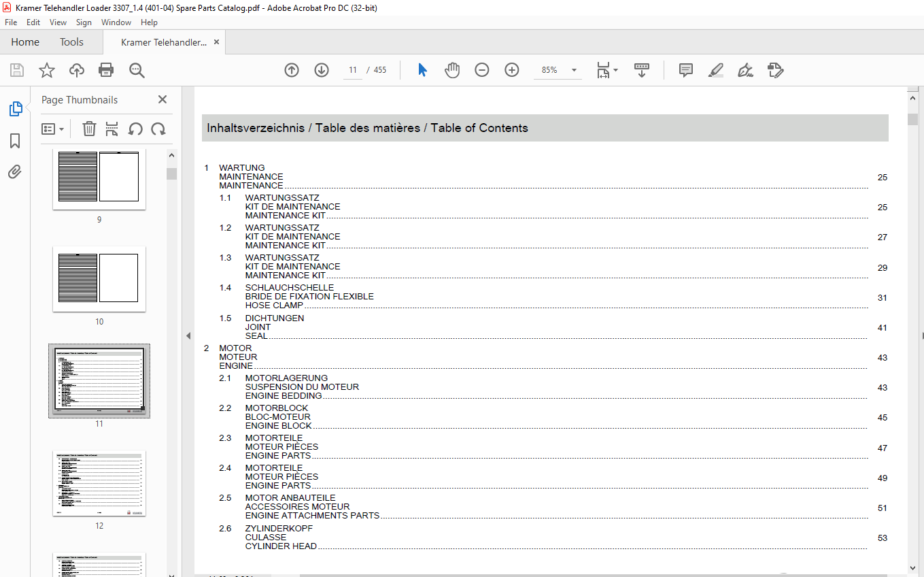
Task: Click the fit page width icon
Action: tap(603, 70)
